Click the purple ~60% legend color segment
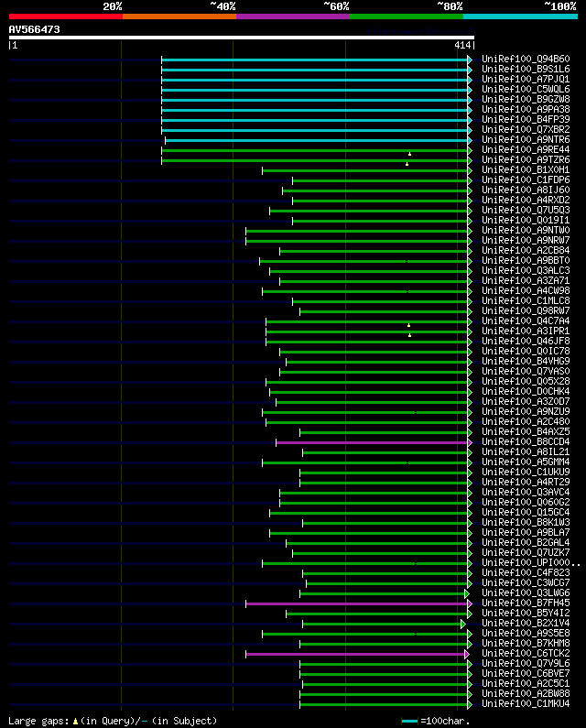Image resolution: width=586 pixels, height=728 pixels. tap(293, 16)
